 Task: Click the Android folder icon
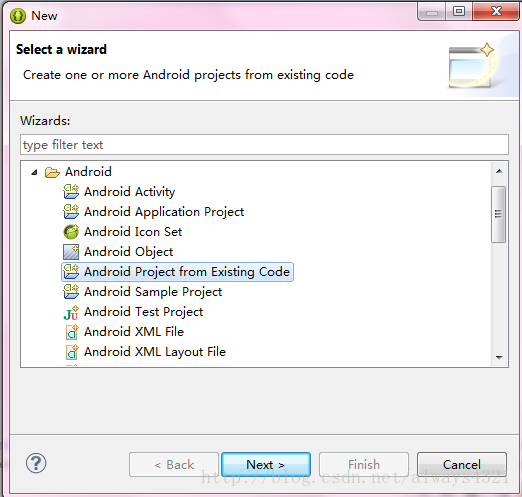coord(52,172)
